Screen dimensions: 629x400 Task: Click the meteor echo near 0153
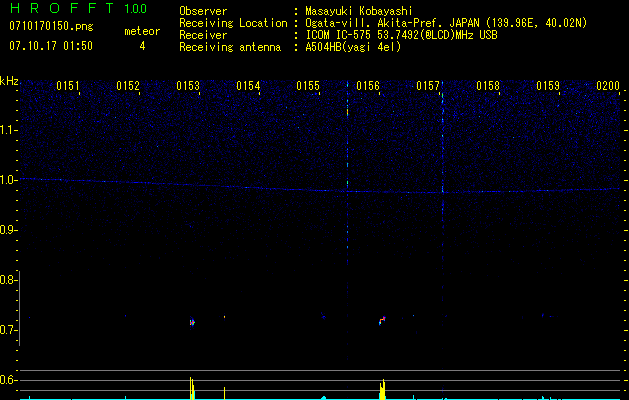(192, 322)
